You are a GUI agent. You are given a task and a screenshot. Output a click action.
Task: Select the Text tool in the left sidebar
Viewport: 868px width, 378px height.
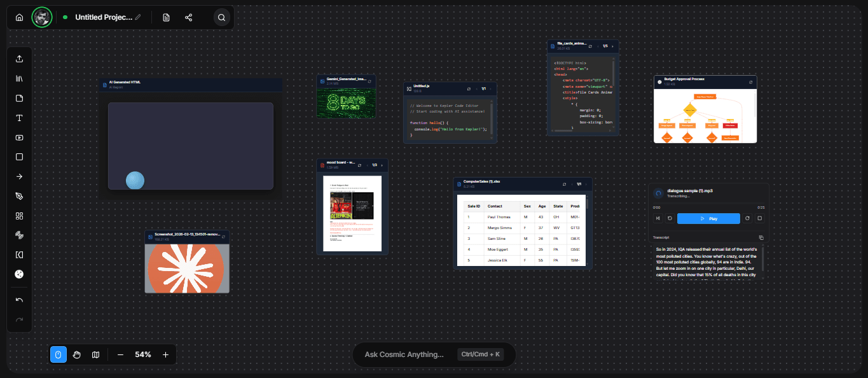(19, 118)
